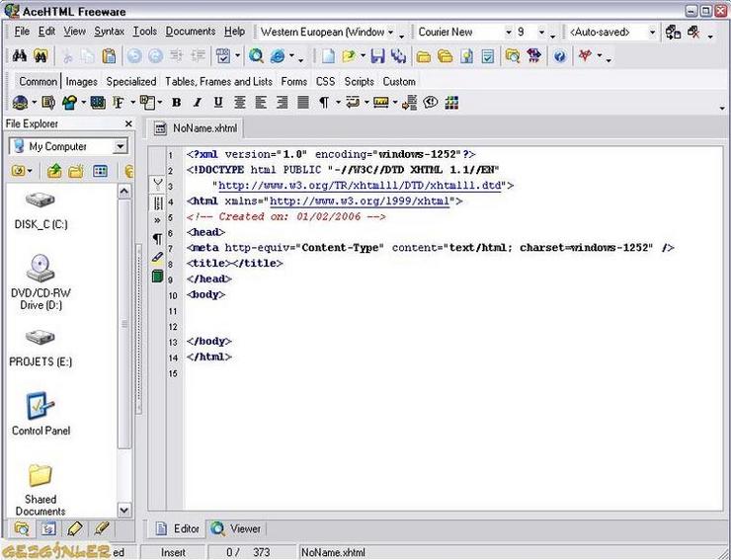Screen dimensions: 731x560
Task: Open the Edit menu
Action: [46, 32]
